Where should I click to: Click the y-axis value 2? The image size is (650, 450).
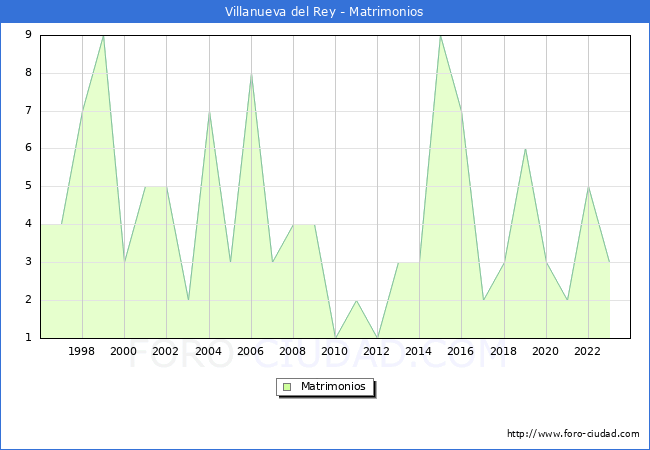28,300
